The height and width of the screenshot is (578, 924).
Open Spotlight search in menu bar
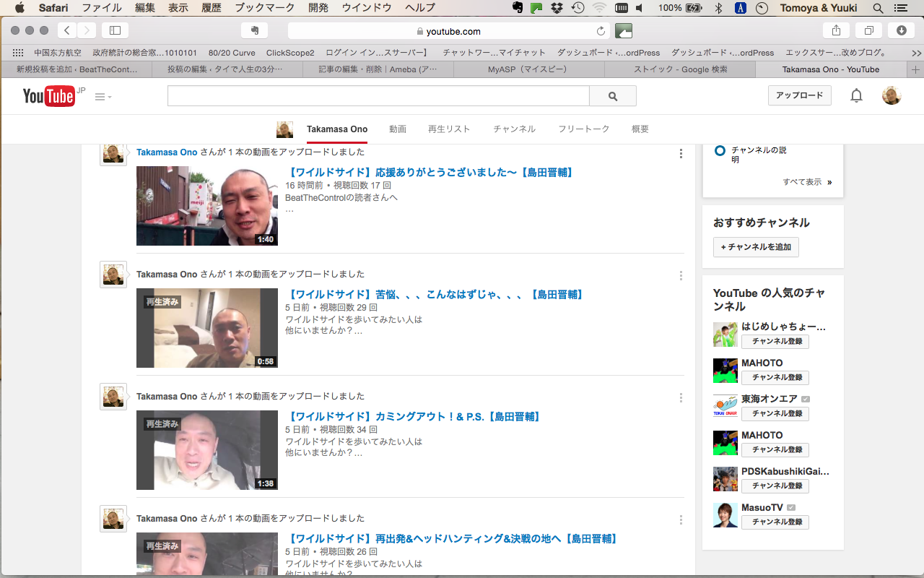(x=878, y=8)
